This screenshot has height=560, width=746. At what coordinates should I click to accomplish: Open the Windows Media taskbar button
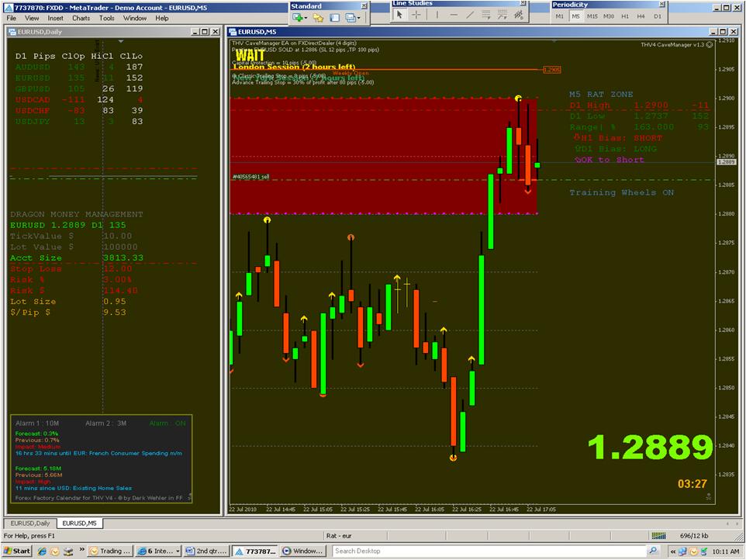(303, 551)
